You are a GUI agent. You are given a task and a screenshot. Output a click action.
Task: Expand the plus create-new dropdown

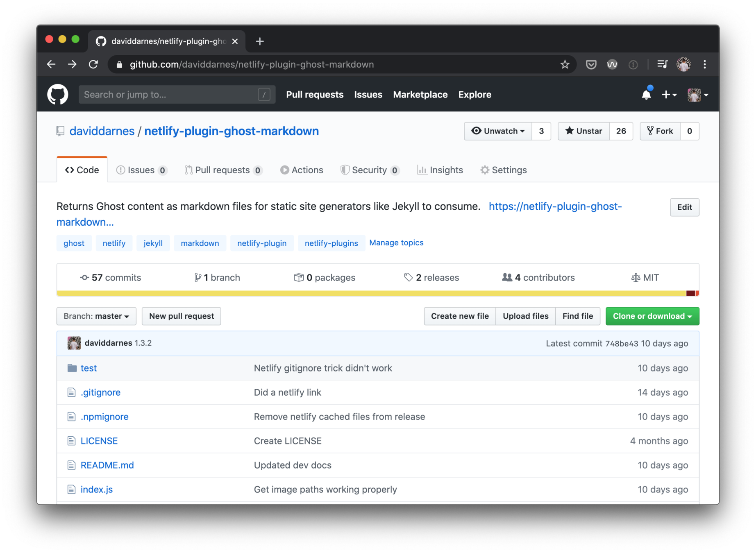point(669,95)
